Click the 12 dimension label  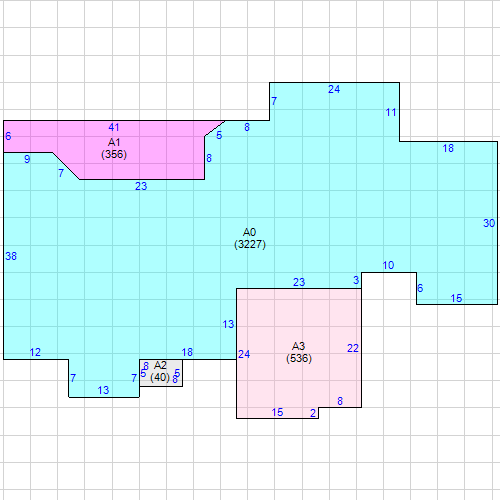click(x=35, y=352)
